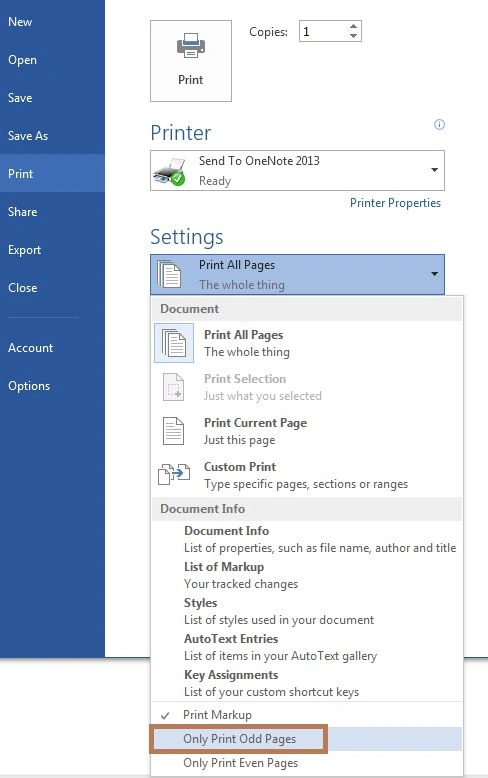Click the stacked pages icon in Settings
Image resolution: width=488 pixels, height=778 pixels.
(169, 274)
